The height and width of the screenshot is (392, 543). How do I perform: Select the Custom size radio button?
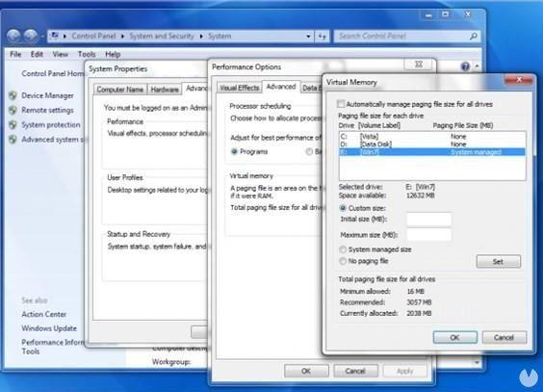pos(343,208)
